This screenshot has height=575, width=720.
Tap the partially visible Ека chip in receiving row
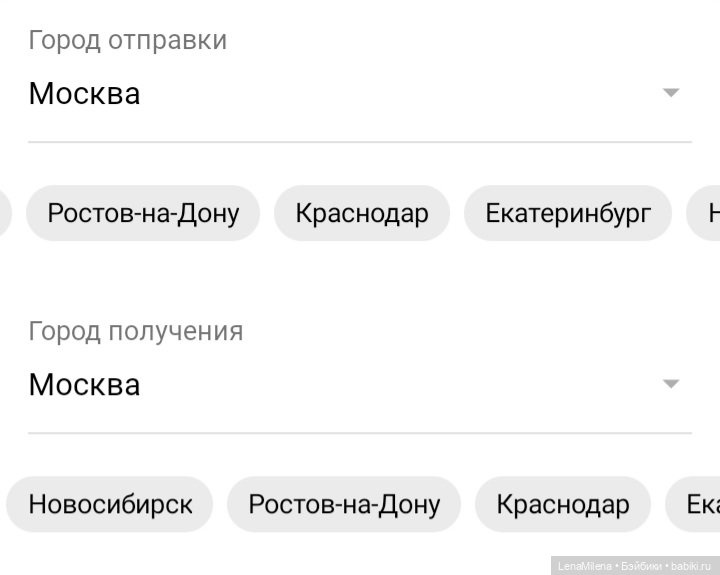[x=697, y=504]
